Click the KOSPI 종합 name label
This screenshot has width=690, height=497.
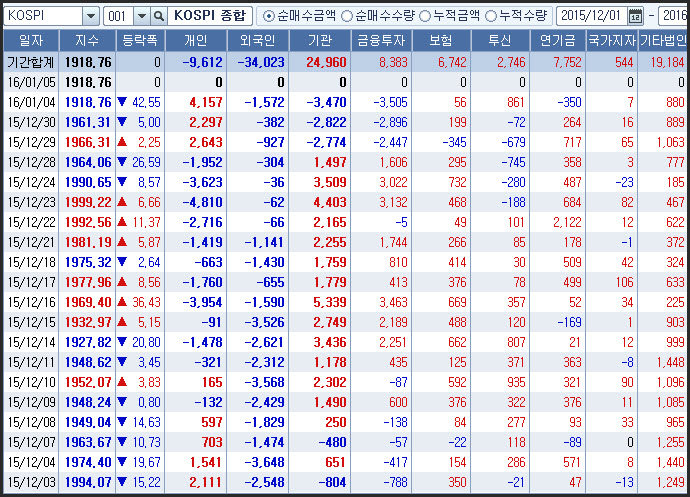click(x=210, y=16)
